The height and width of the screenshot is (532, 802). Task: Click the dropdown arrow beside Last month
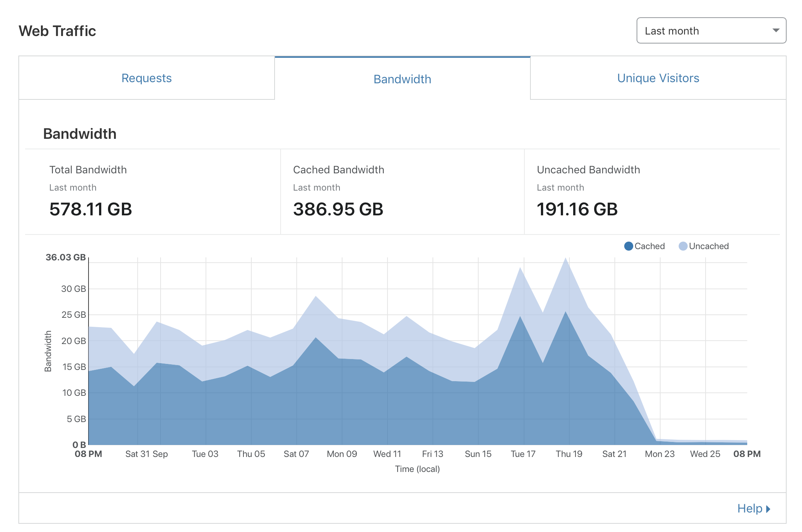(x=776, y=30)
